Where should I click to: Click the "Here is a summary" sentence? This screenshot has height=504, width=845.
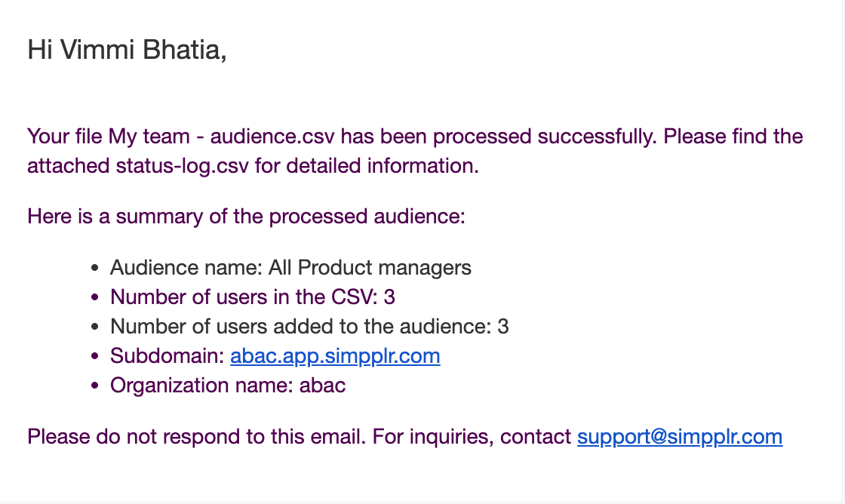246,217
